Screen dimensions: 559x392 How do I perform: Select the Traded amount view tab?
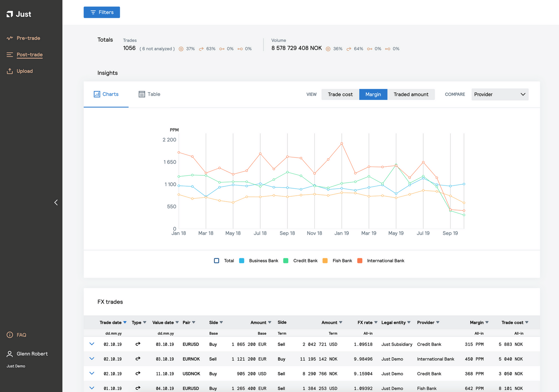click(411, 94)
